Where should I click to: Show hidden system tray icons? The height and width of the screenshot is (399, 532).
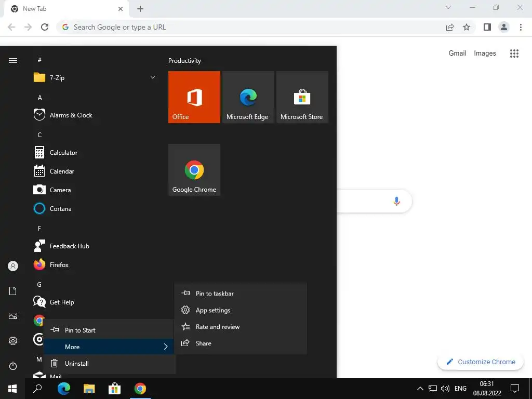420,389
